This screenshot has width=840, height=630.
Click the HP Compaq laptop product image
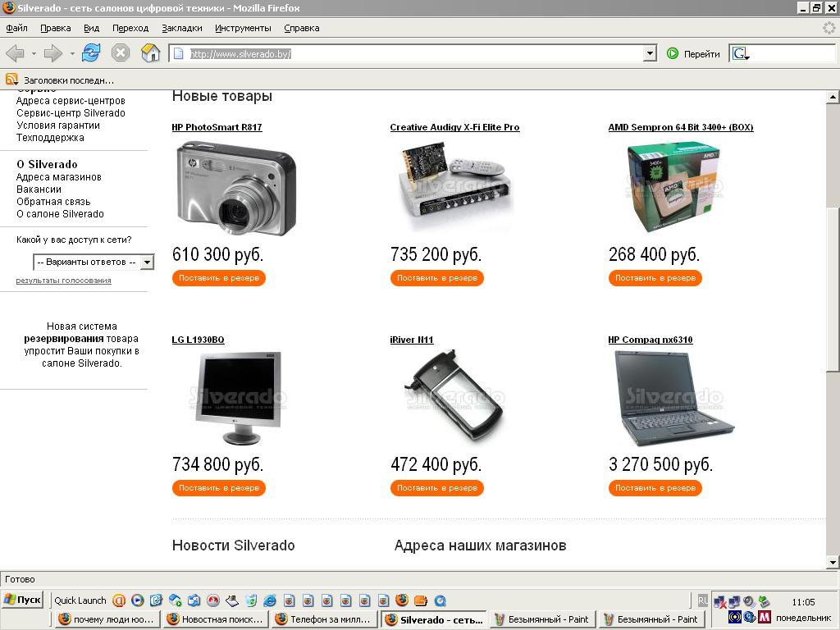[674, 398]
